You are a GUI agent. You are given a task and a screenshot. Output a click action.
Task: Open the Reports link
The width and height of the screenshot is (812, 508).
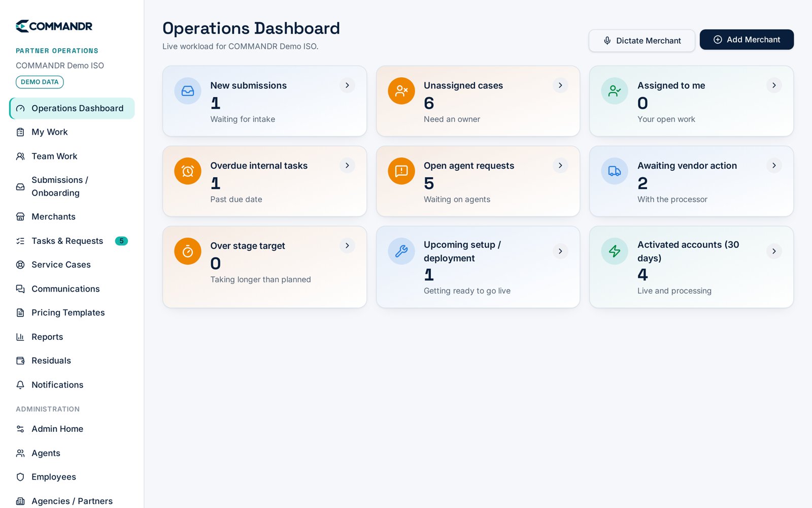(x=72, y=337)
